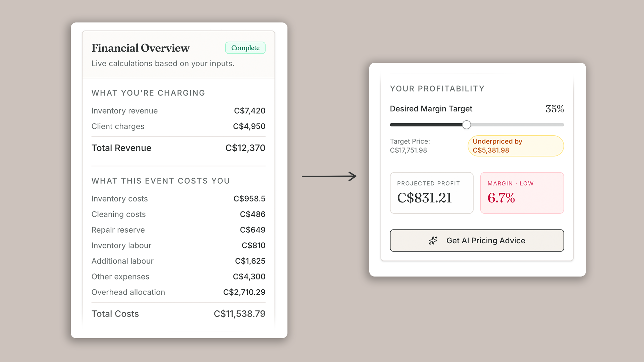Click Get AI Pricing Advice button
This screenshot has width=644, height=362.
tap(477, 241)
